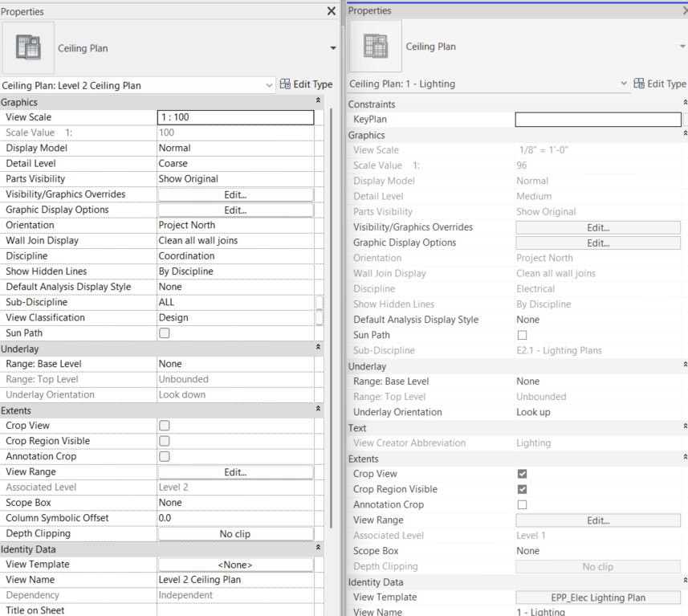Image resolution: width=688 pixels, height=616 pixels.
Task: Edit Graphic Display Options in left panel
Action: click(x=236, y=210)
